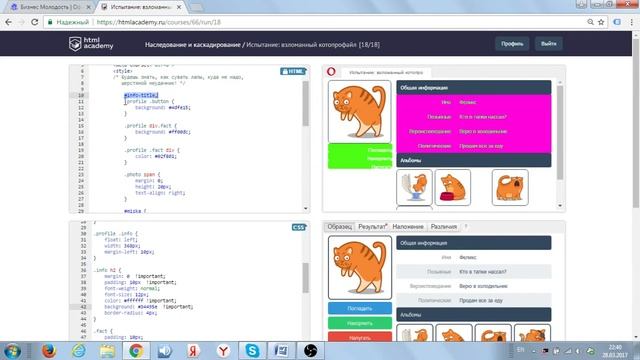Open Chrome menu with three dots

632,22
